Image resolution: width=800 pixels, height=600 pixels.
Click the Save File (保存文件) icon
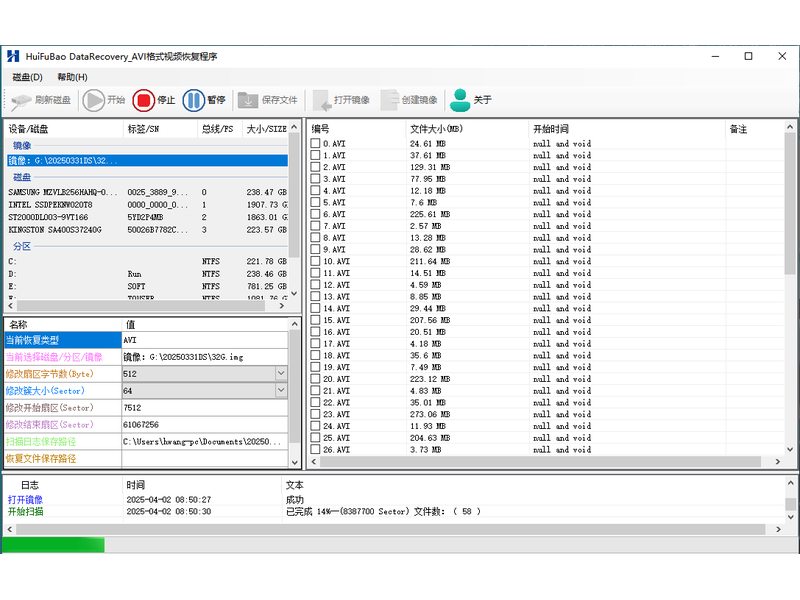[248, 100]
